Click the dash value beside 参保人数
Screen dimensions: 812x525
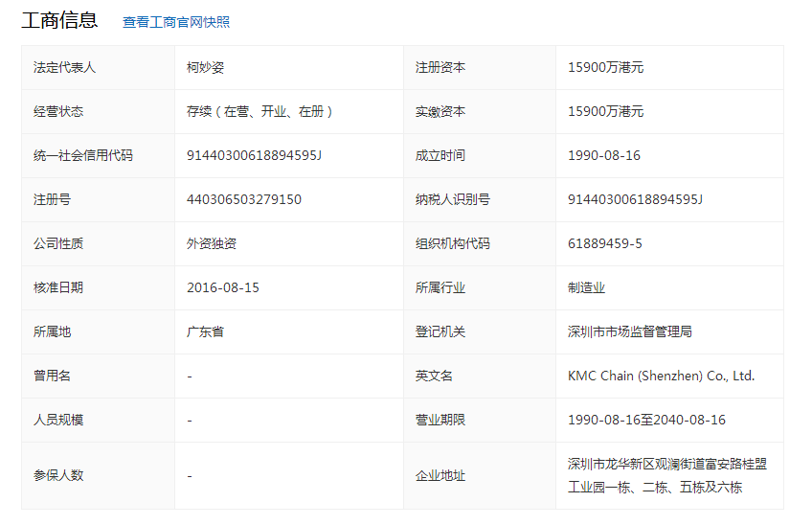[190, 476]
